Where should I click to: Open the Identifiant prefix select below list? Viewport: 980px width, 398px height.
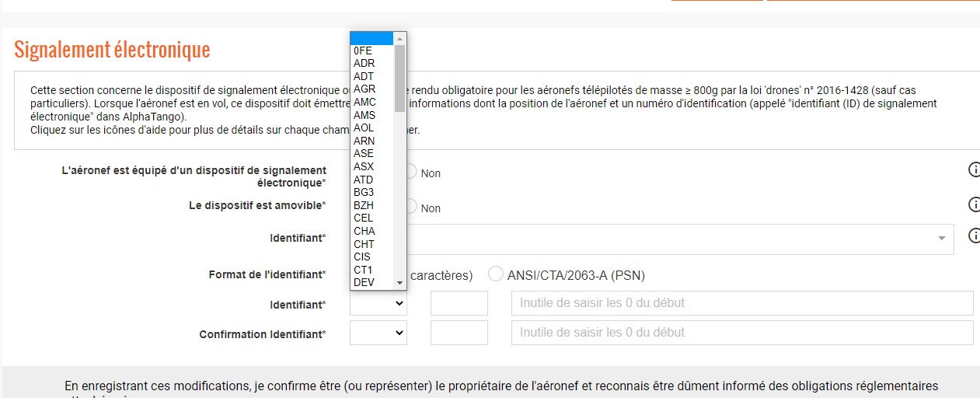(x=378, y=303)
